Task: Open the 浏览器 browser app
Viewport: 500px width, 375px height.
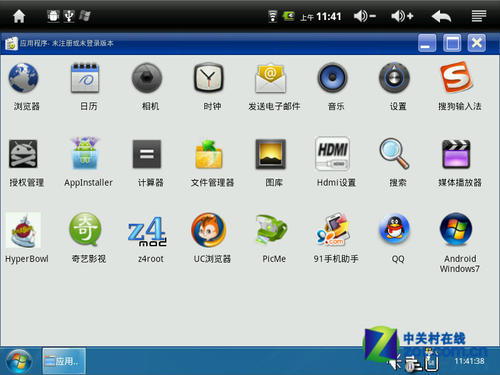Action: 24,78
